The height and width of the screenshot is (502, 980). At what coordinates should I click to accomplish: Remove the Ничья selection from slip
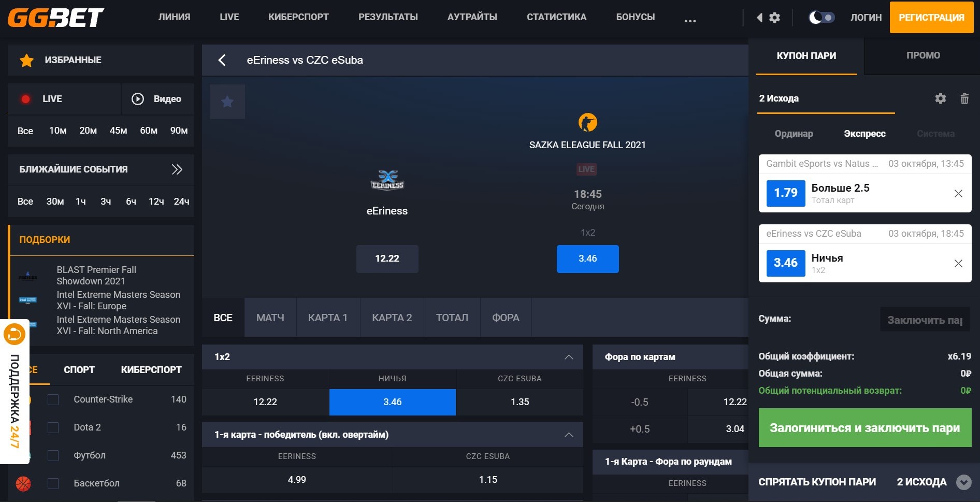[958, 263]
